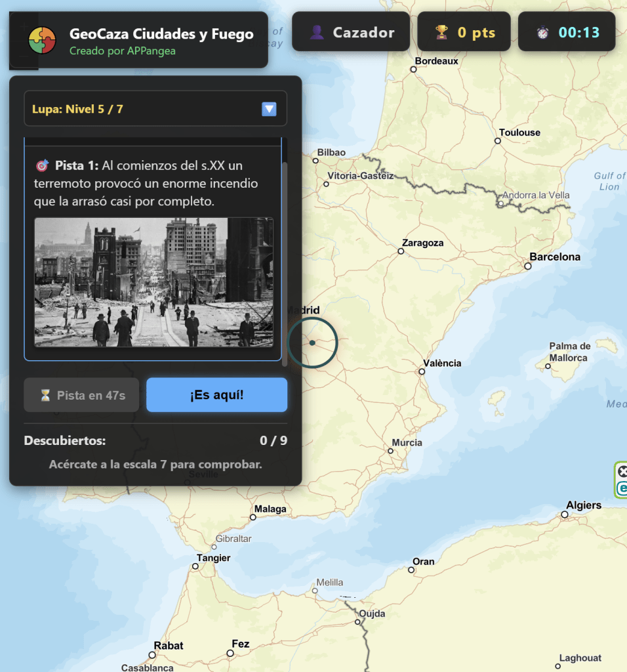Viewport: 627px width, 672px height.
Task: Click the Oujda city marker
Action: tap(357, 622)
